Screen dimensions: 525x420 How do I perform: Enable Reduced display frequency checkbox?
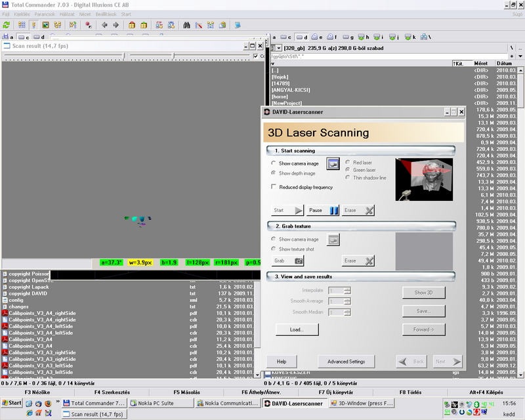274,187
